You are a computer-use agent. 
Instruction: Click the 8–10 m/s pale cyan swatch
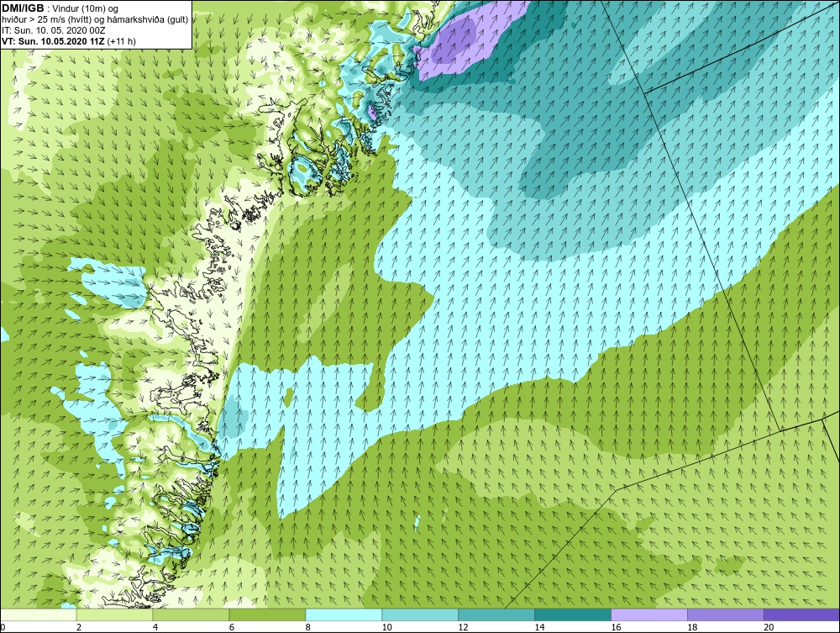coord(344,615)
